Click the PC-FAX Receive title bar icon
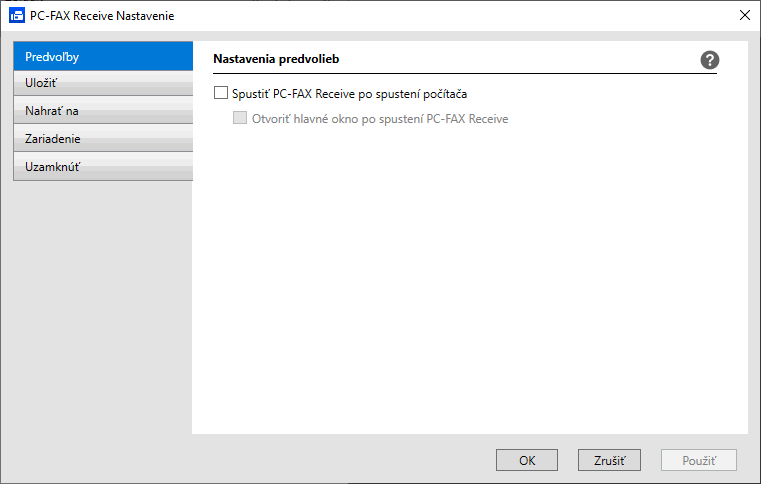 pos(17,16)
